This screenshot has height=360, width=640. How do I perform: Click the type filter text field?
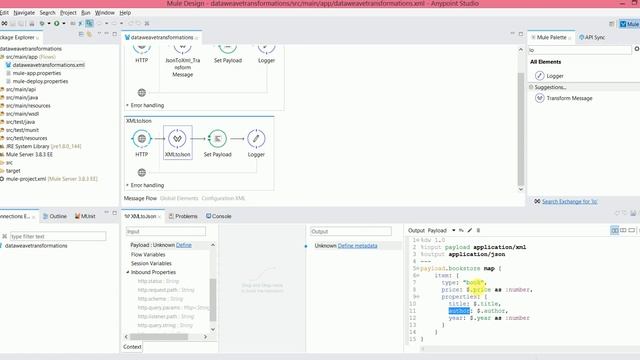pos(58,236)
